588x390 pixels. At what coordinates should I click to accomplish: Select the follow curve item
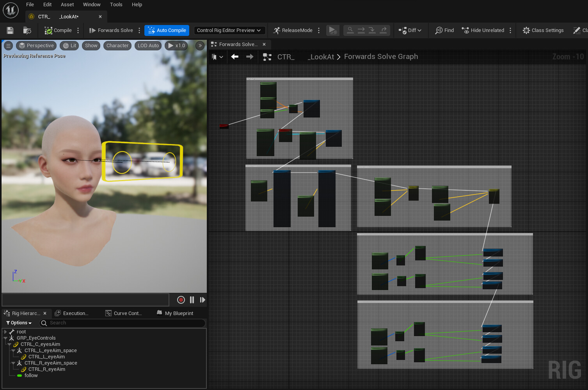click(x=31, y=376)
